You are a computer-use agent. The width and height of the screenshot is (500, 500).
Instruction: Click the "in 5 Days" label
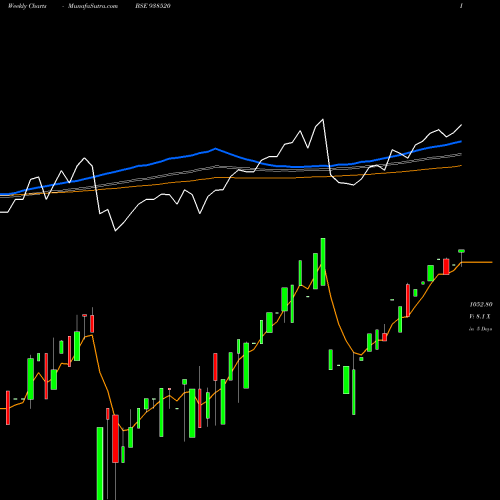coord(481,329)
